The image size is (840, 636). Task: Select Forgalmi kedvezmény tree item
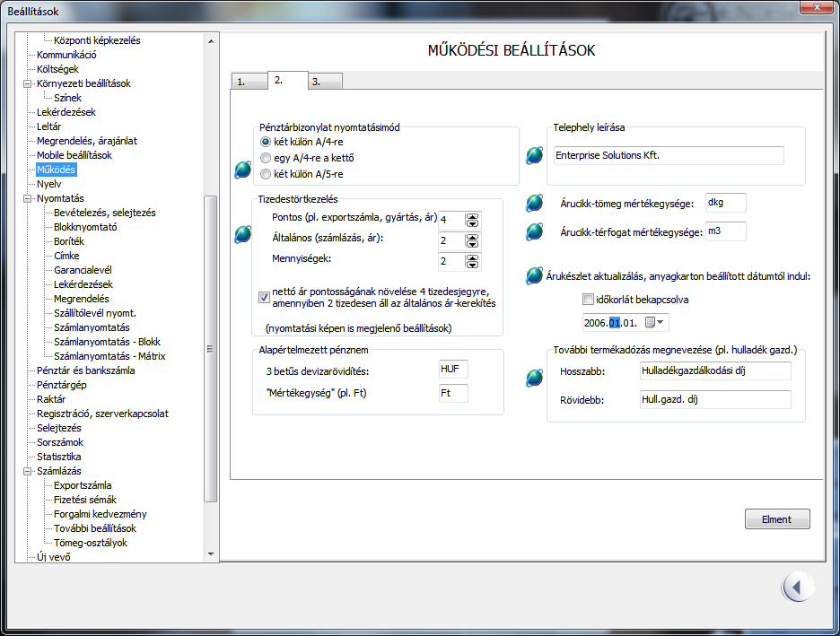[100, 515]
